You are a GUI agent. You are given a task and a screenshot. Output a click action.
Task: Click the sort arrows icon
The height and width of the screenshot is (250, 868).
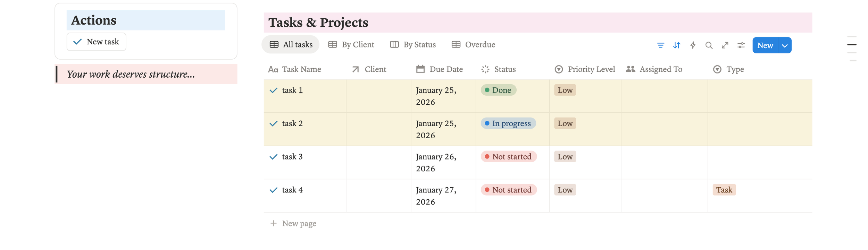676,45
